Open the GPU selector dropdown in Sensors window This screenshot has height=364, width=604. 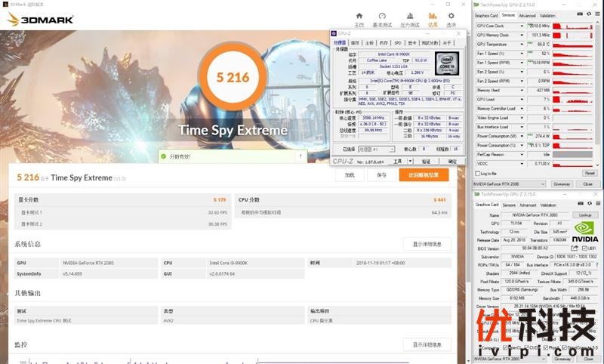509,184
